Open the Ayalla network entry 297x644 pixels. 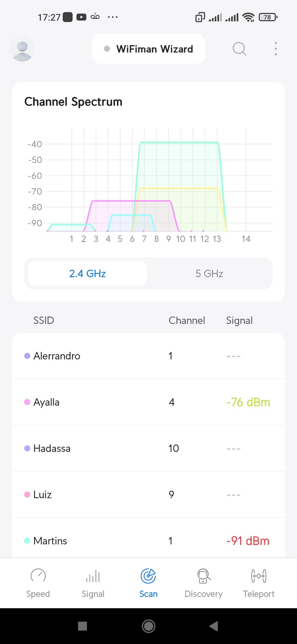tap(148, 402)
